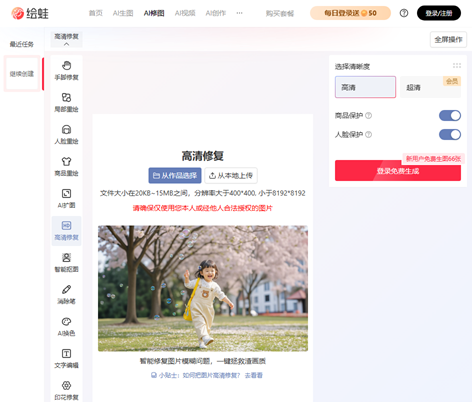
Task: Switch to AI创作 tab
Action: [216, 13]
